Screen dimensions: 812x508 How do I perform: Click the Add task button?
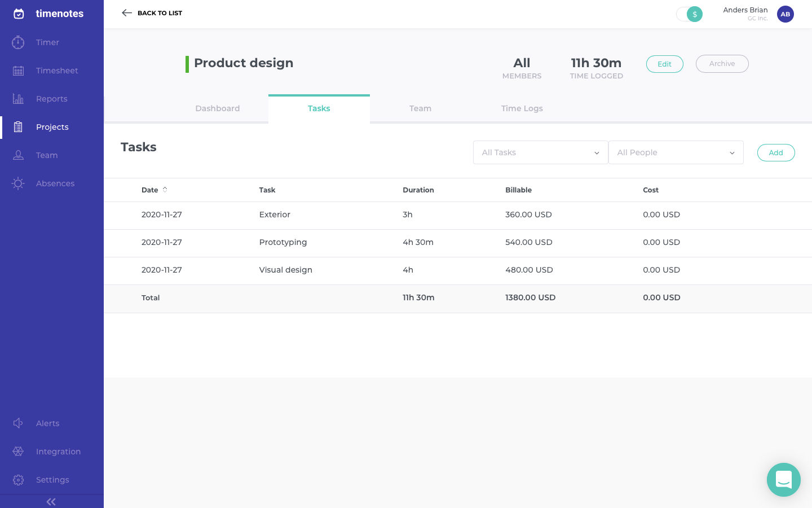[776, 152]
